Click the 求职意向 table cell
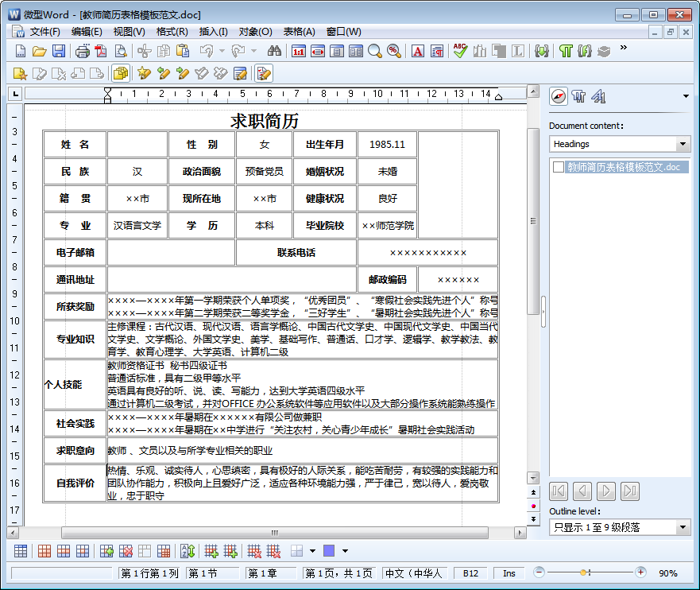 tap(75, 451)
